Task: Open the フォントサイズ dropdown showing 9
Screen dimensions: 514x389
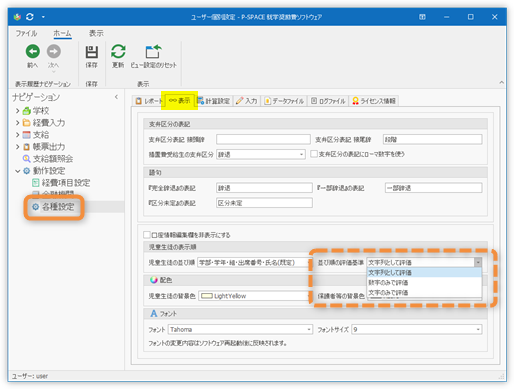Action: click(417, 329)
